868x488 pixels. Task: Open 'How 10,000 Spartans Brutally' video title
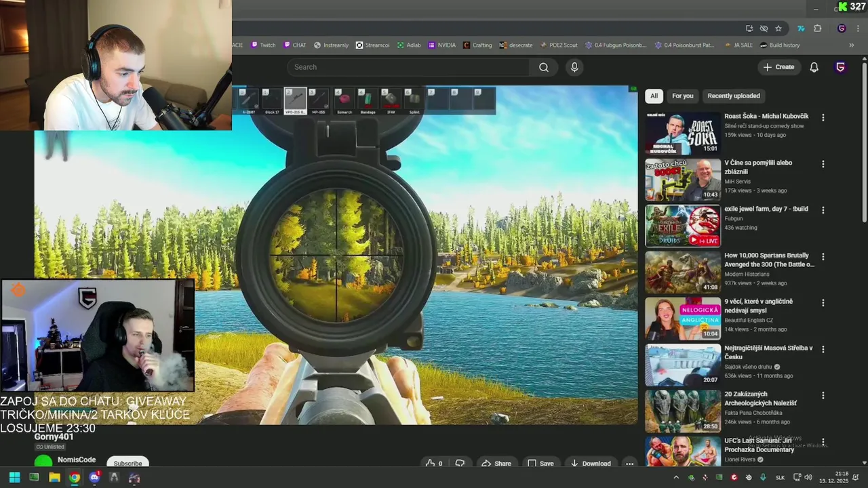pyautogui.click(x=769, y=260)
